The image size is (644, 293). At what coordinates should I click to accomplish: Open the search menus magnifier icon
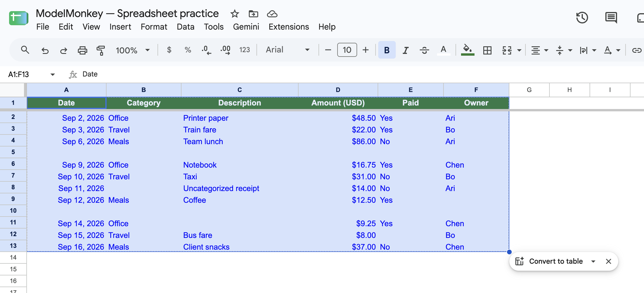click(x=25, y=50)
